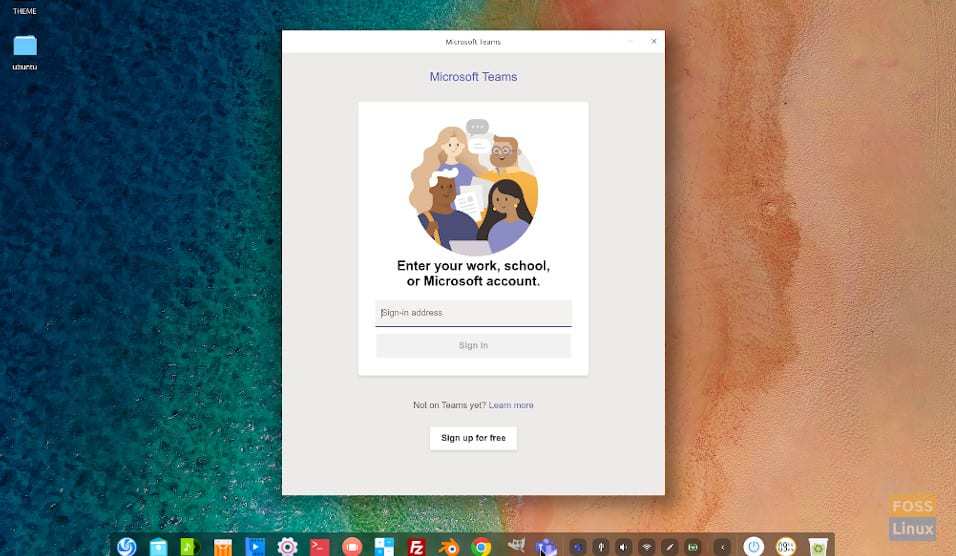The width and height of the screenshot is (956, 556).
Task: Launch the video player in dock
Action: 255,546
